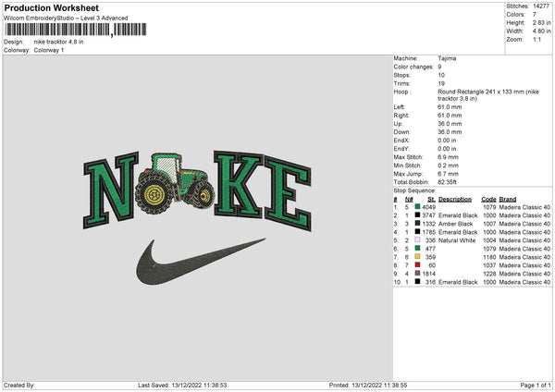Click the Production Worksheet title
This screenshot has height=392, width=555.
pos(51,7)
